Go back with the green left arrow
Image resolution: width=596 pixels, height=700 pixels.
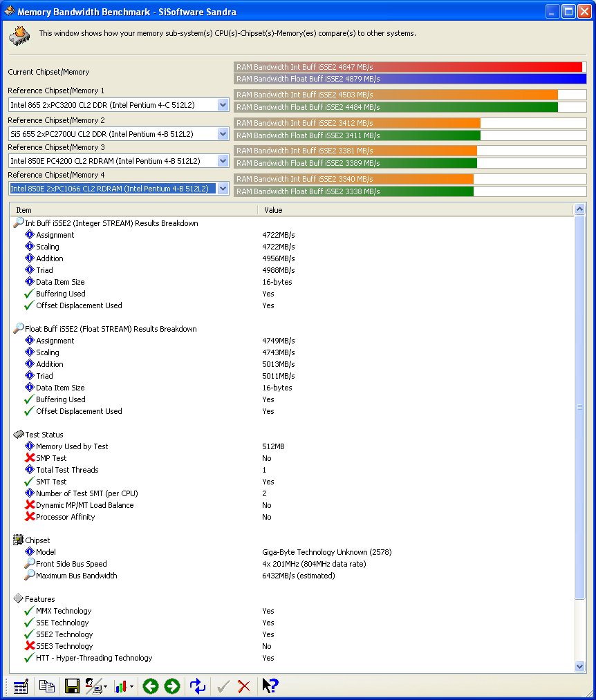(151, 686)
